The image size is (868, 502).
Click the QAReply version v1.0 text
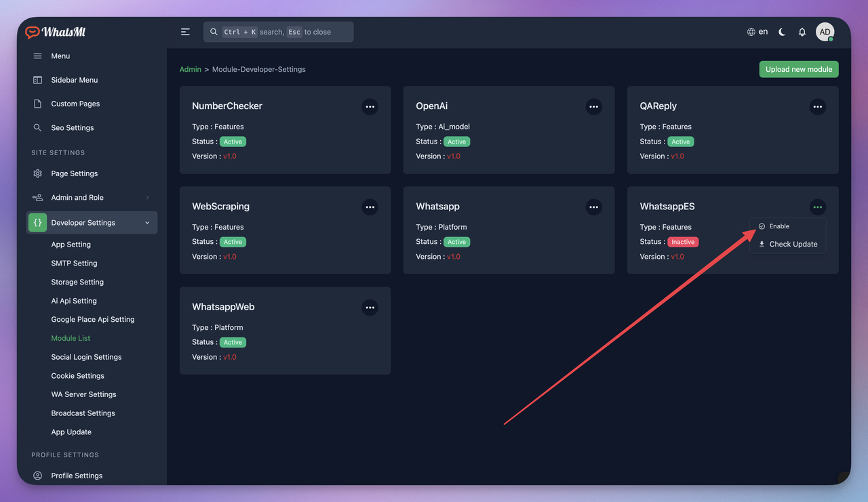point(677,156)
